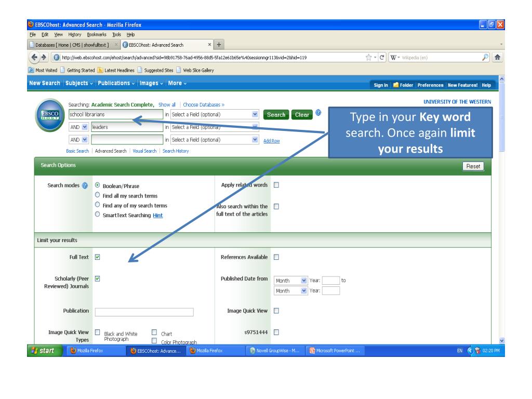
Task: Select Boolean/Phrase search mode
Action: click(x=97, y=185)
